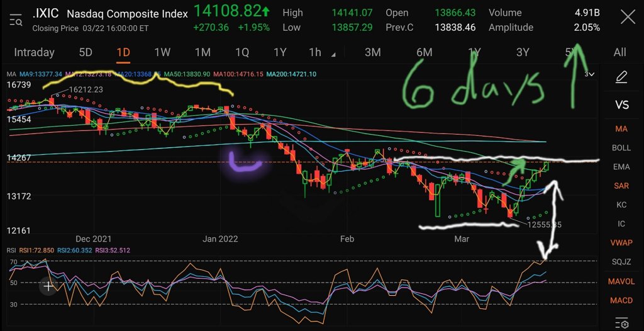Expand the MA legend collapse chevron
The image size is (644, 331).
click(589, 74)
